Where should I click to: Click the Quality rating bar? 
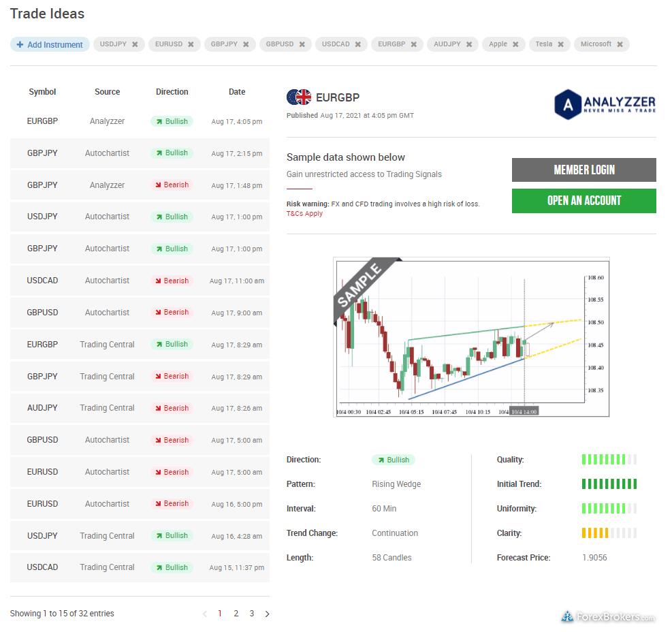(x=608, y=460)
